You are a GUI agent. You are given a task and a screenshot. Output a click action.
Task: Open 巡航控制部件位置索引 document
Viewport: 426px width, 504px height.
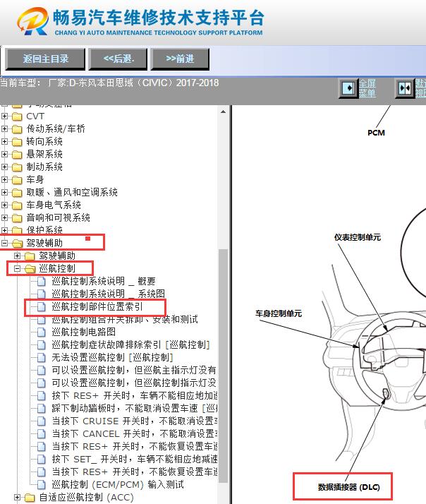point(97,306)
